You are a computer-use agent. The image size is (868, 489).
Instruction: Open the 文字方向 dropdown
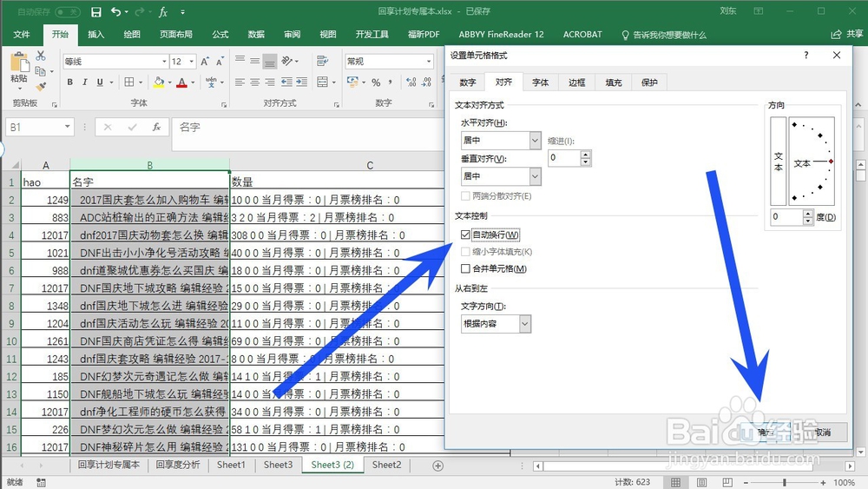[x=525, y=323]
